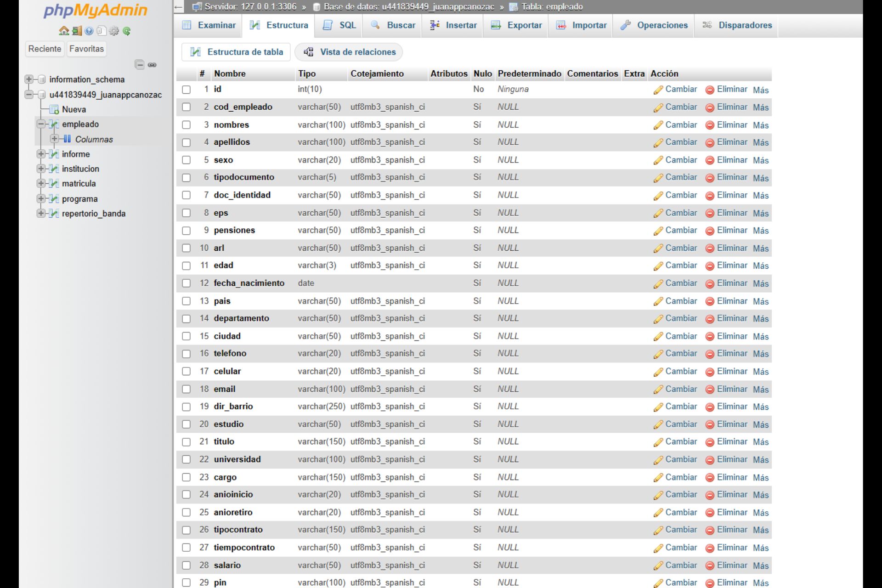
Task: Open the Exportar tab
Action: click(516, 25)
